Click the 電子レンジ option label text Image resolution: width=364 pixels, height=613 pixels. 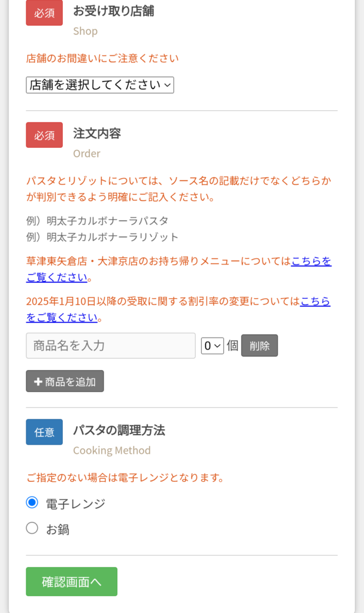75,503
